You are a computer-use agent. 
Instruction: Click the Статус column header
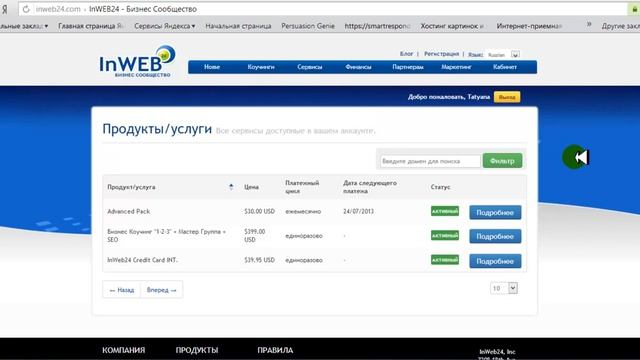tap(440, 187)
